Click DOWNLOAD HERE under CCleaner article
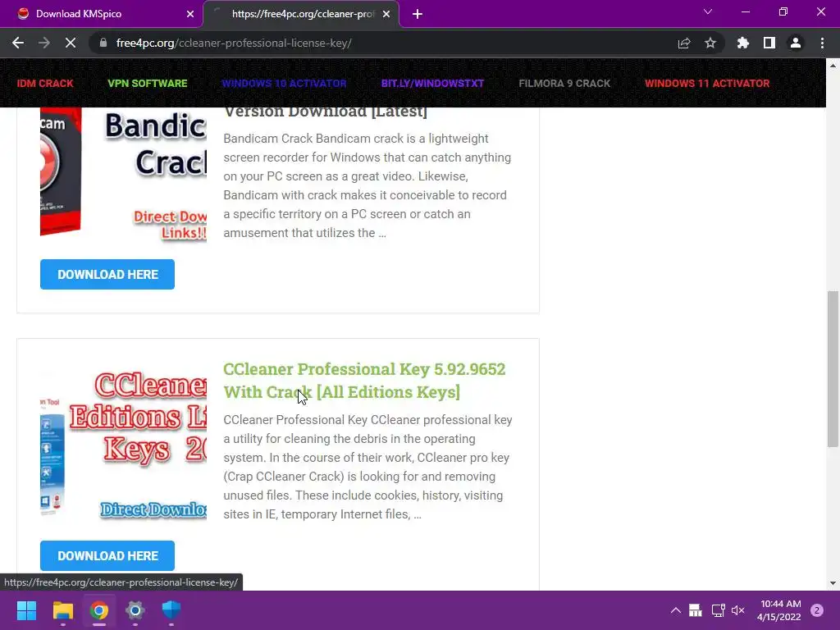Viewport: 840px width, 630px height. pyautogui.click(x=107, y=556)
